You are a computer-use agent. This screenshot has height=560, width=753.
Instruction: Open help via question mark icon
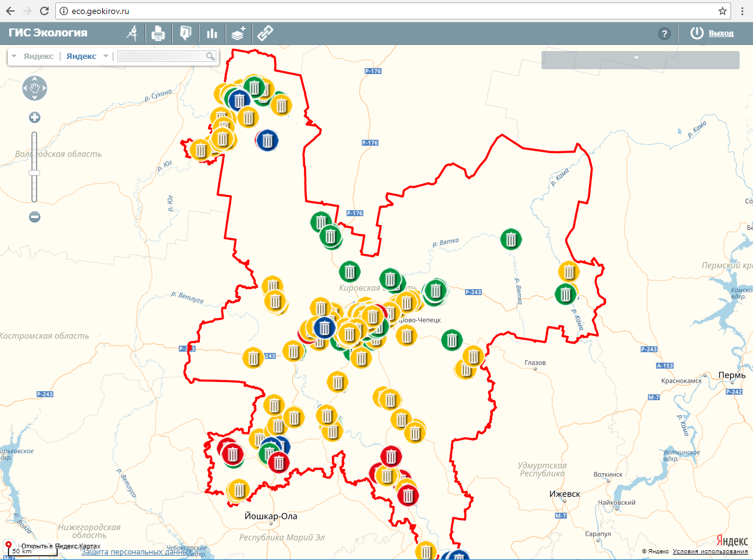(x=665, y=33)
